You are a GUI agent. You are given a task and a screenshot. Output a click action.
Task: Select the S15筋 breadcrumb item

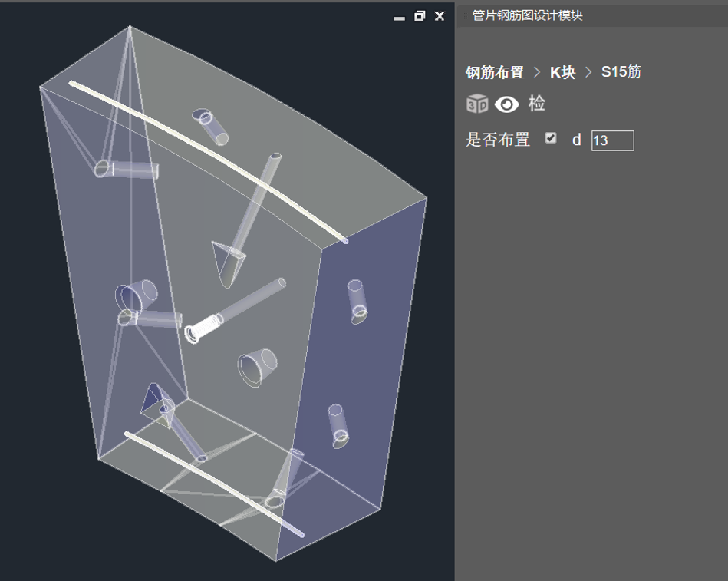(x=621, y=72)
